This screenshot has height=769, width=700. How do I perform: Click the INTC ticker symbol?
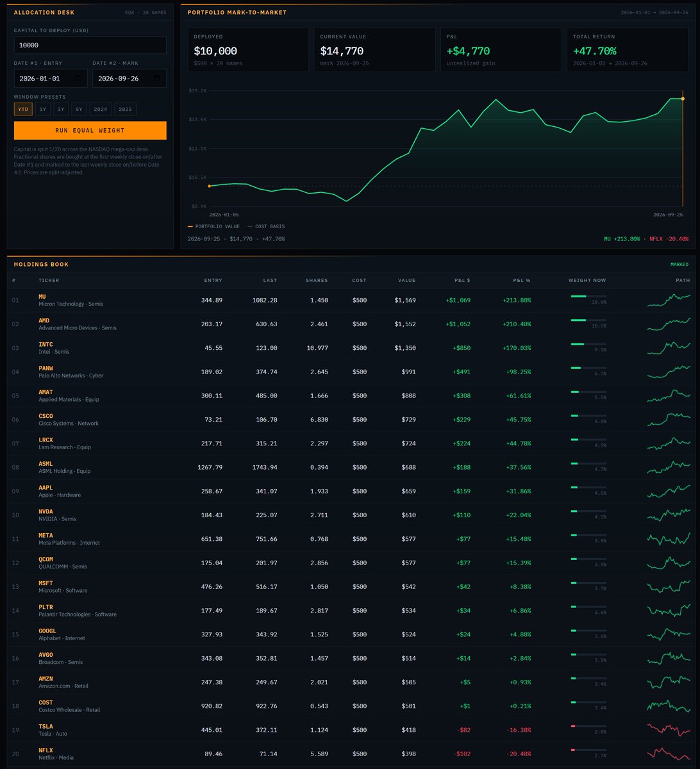tap(46, 345)
